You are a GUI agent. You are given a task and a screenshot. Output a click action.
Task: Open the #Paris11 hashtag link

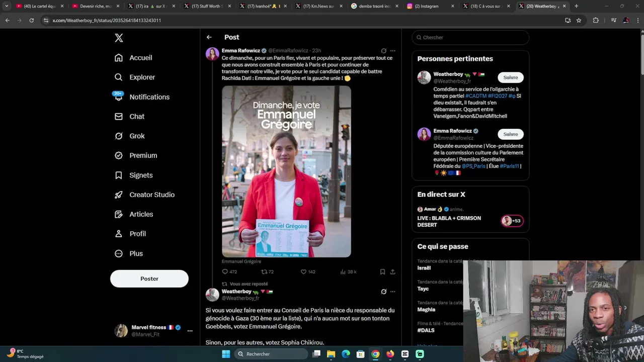pos(509,166)
